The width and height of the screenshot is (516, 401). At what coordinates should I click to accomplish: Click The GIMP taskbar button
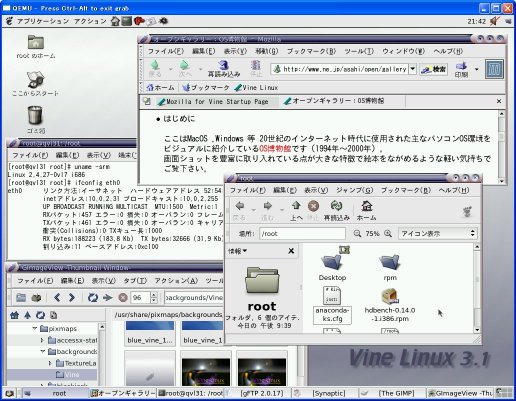393,393
